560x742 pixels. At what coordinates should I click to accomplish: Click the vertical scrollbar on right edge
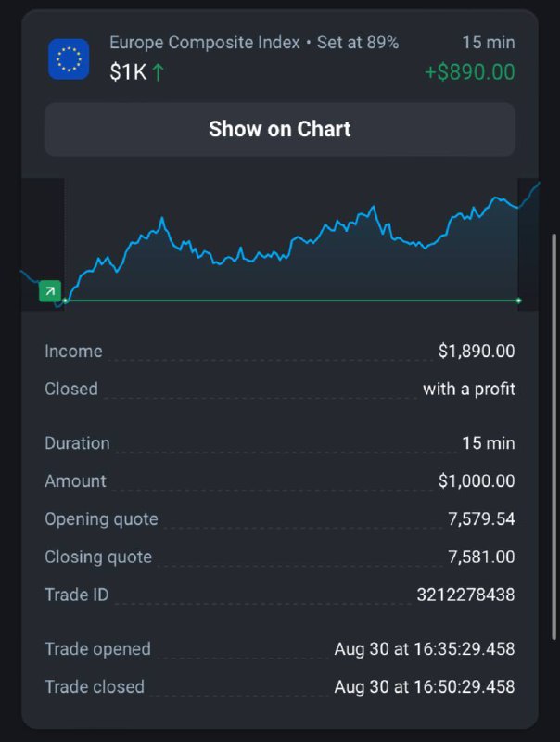[554, 436]
